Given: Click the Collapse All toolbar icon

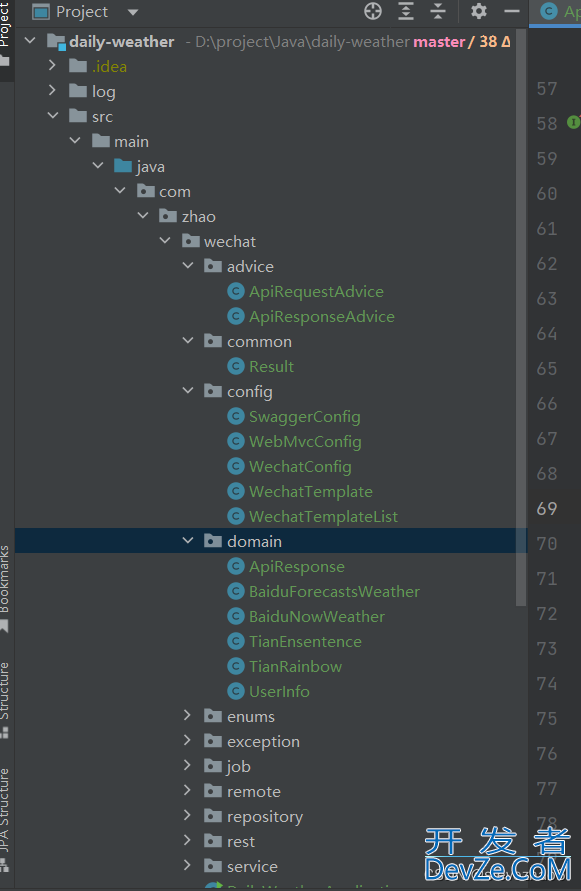Looking at the screenshot, I should click(438, 11).
